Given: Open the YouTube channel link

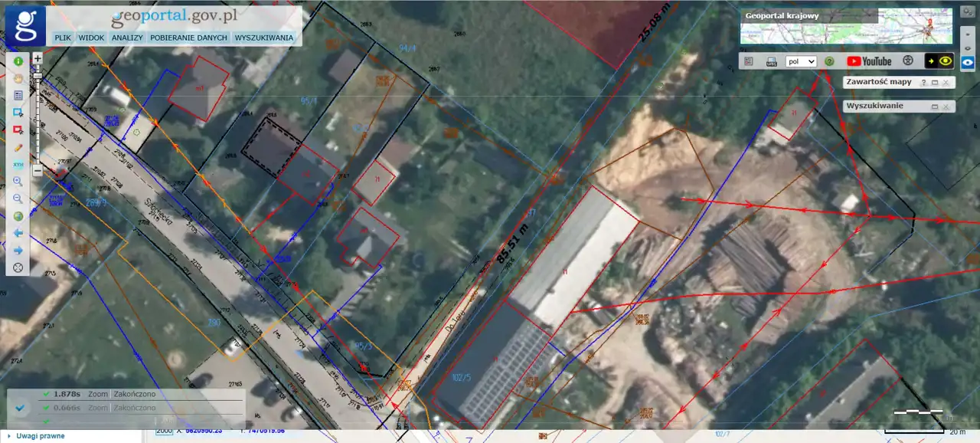Looking at the screenshot, I should click(x=869, y=61).
